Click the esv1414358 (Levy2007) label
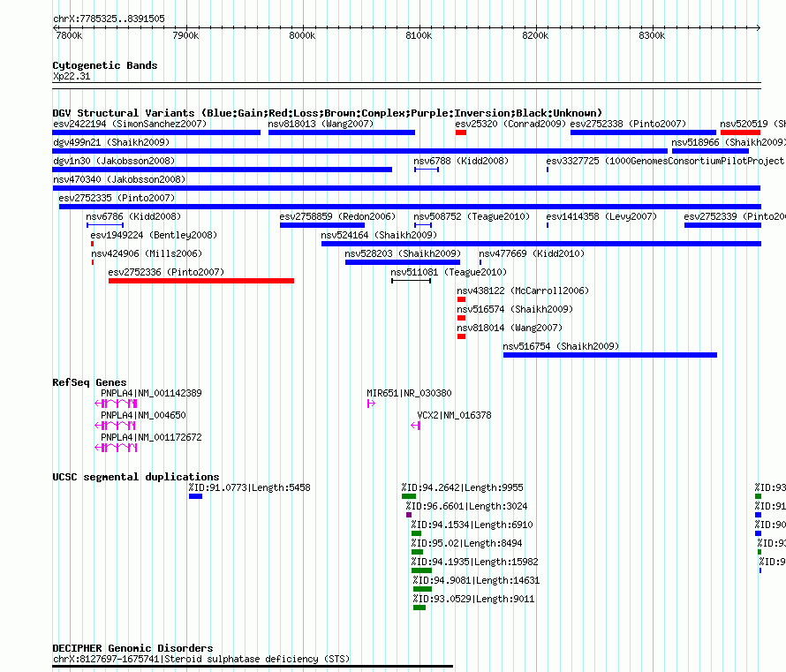786x672 pixels. pos(601,216)
